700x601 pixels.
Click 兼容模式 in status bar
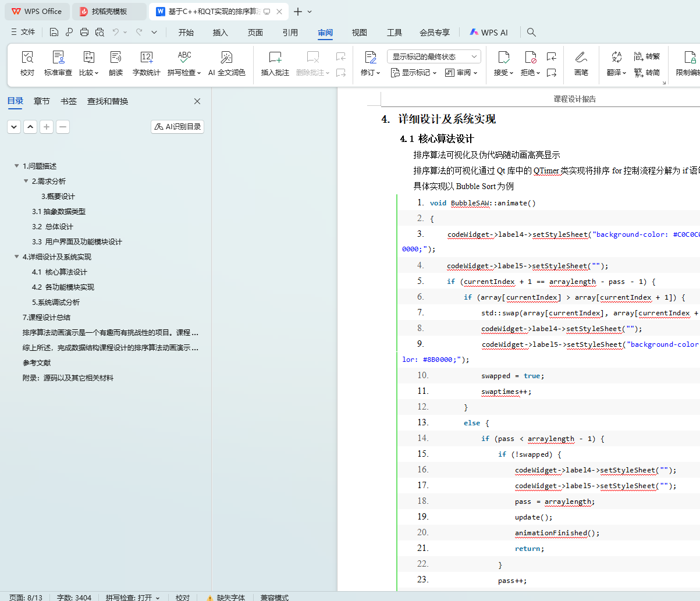point(274,598)
